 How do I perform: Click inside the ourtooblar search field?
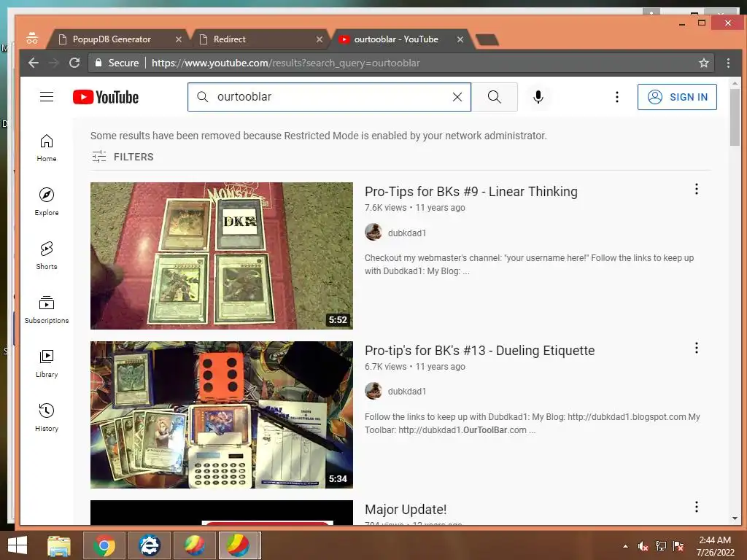coord(329,97)
